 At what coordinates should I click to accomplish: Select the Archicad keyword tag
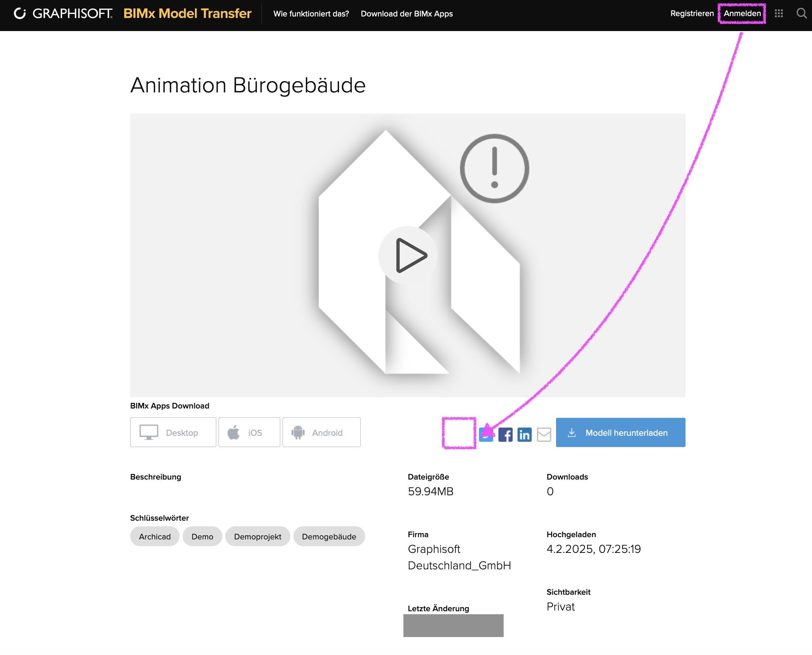coord(155,536)
